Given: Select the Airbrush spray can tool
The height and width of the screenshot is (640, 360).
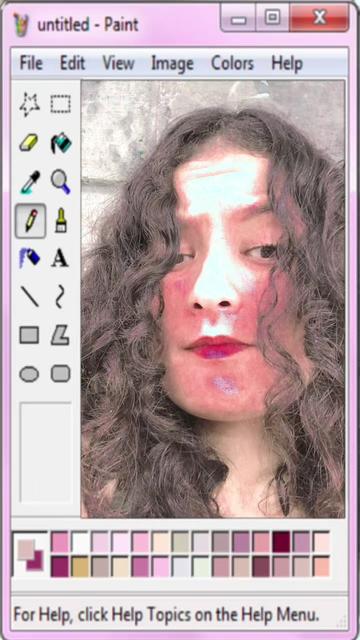Looking at the screenshot, I should (x=29, y=258).
